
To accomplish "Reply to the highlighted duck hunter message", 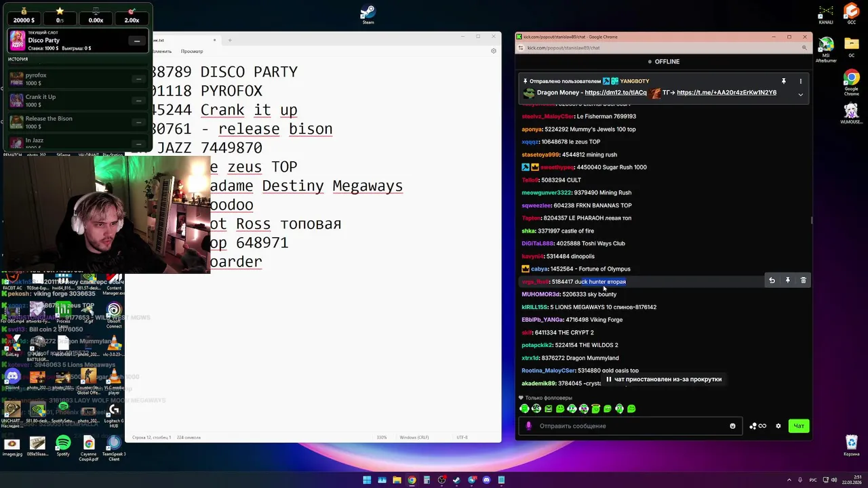I will point(772,281).
